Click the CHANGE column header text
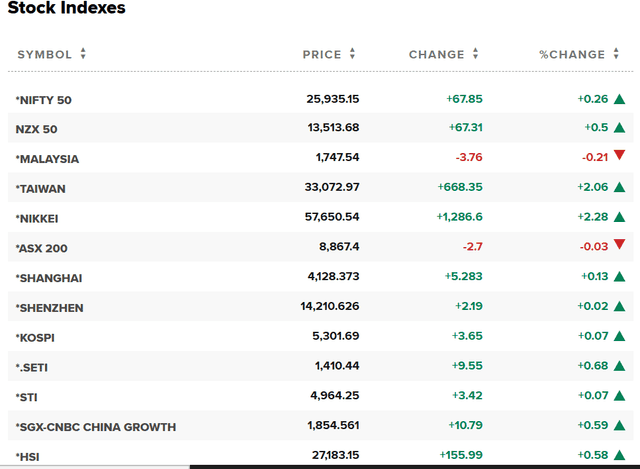 [x=437, y=54]
